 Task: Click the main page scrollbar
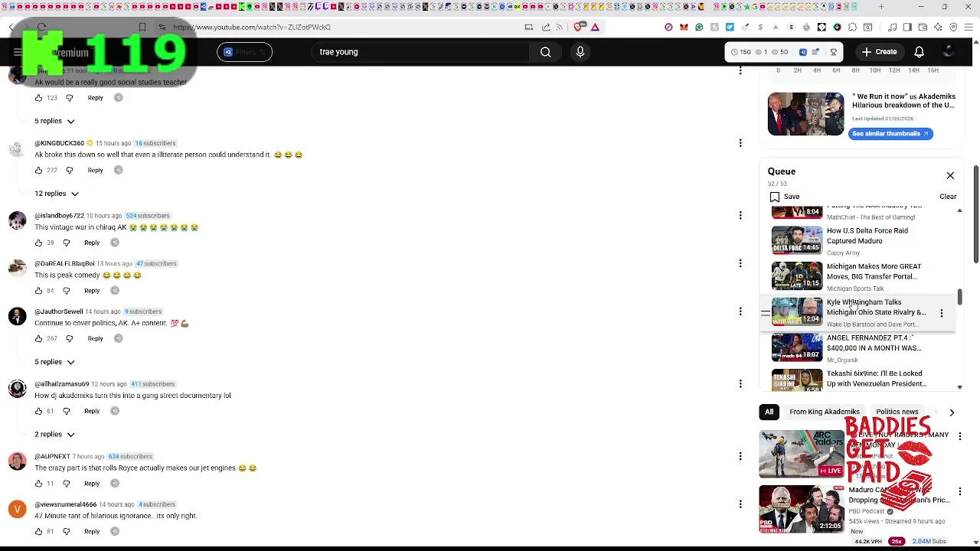[976, 213]
